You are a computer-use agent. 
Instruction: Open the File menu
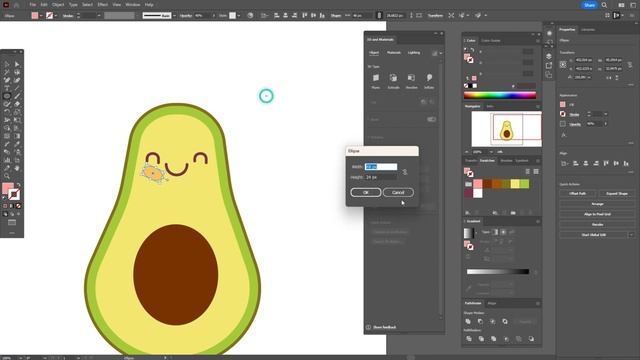(x=32, y=5)
